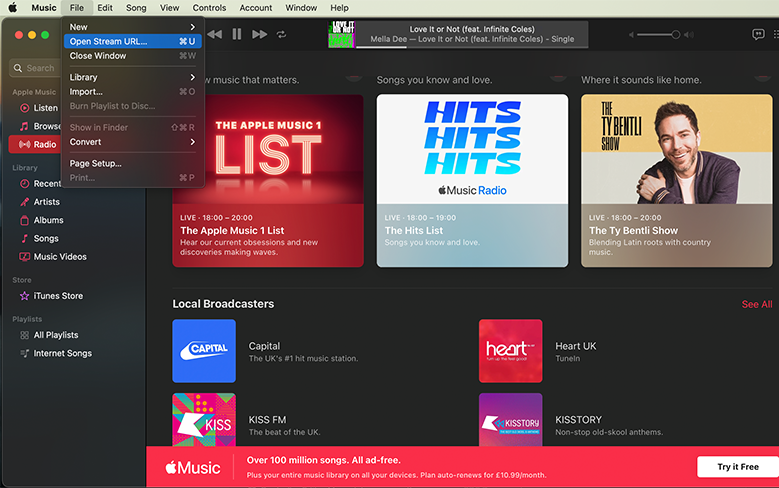Adjust the volume slider

point(657,34)
